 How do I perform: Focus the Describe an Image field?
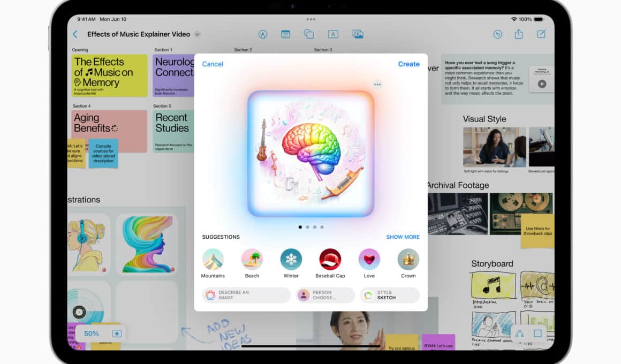coord(246,295)
